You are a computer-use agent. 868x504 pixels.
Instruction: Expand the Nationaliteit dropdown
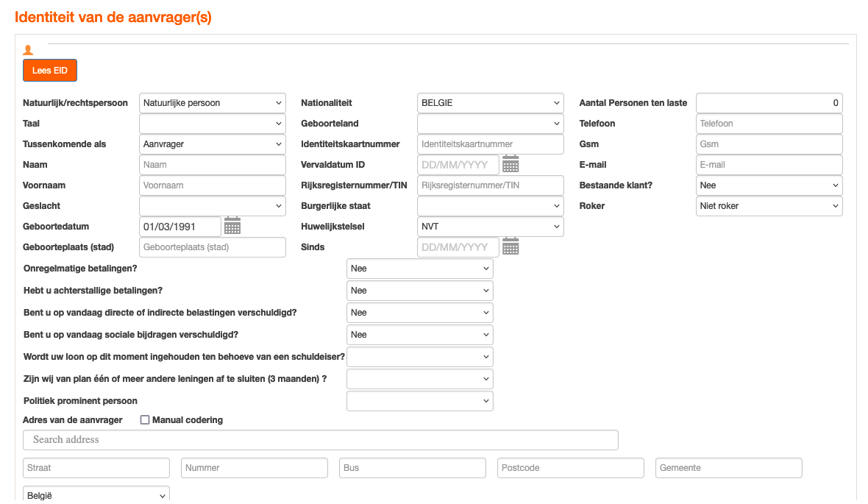(490, 103)
